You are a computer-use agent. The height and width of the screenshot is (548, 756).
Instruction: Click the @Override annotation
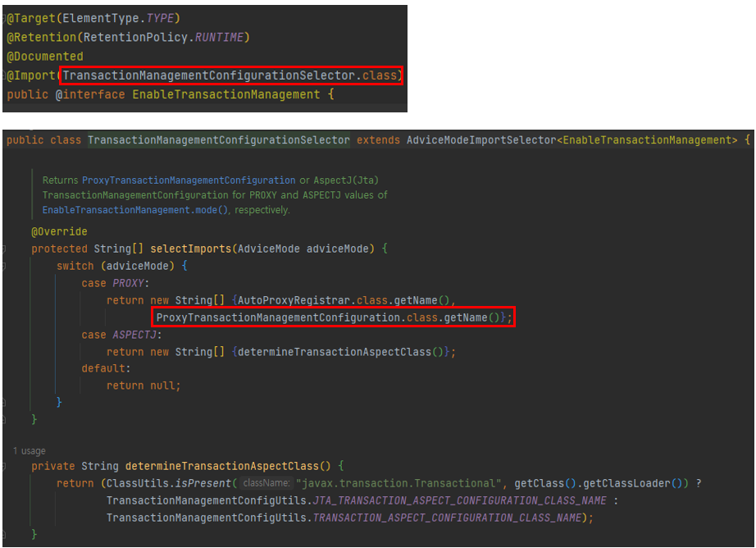(59, 232)
